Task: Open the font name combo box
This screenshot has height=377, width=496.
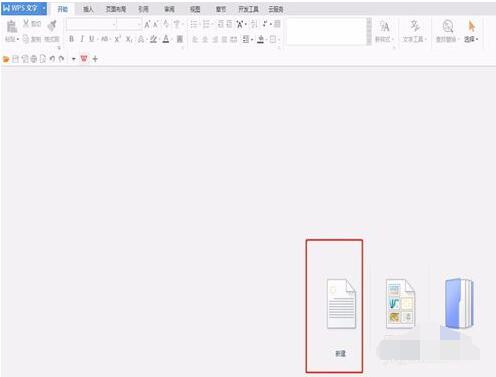Action: pos(91,24)
